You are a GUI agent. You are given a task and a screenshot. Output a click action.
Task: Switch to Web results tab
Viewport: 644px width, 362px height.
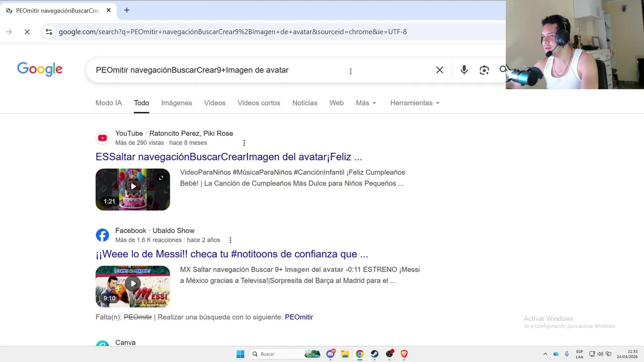click(x=337, y=103)
